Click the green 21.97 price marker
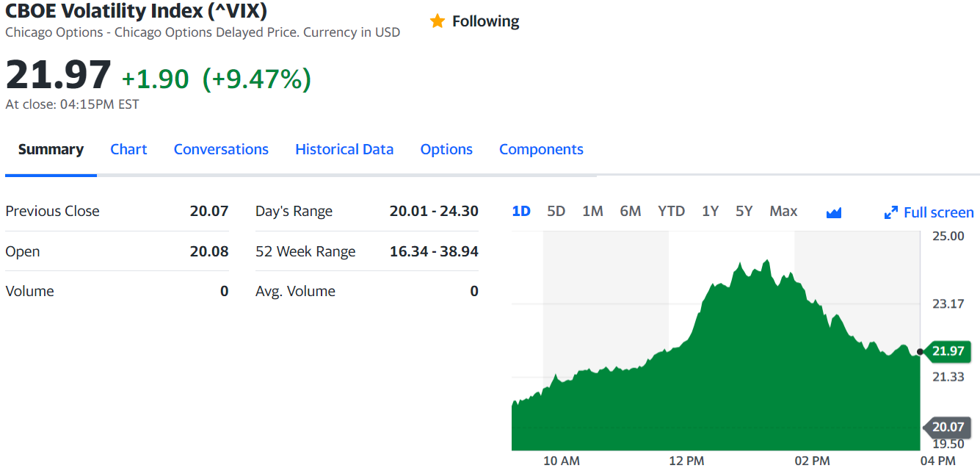 (947, 351)
